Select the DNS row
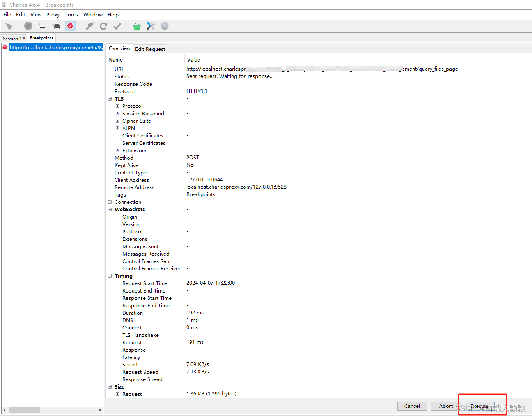Image resolution: width=532 pixels, height=416 pixels. click(x=319, y=320)
